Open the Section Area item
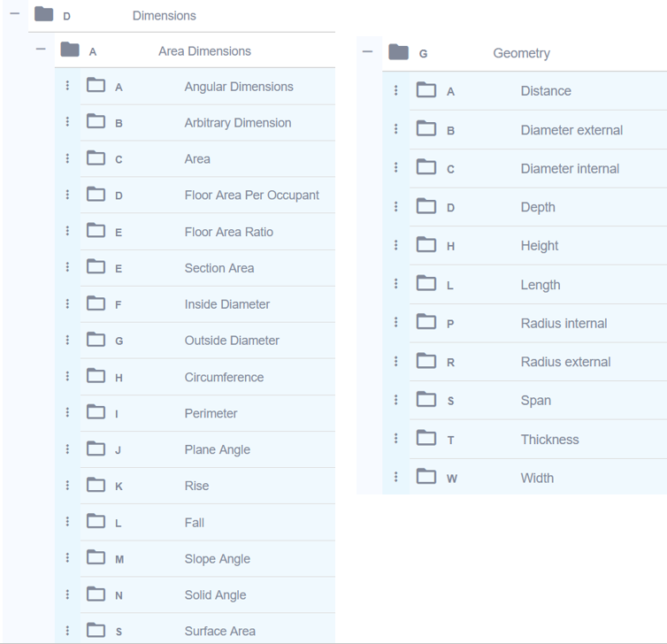667x644 pixels. pyautogui.click(x=208, y=268)
